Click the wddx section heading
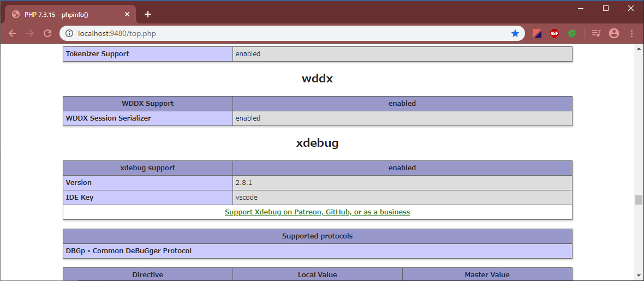 tap(317, 79)
